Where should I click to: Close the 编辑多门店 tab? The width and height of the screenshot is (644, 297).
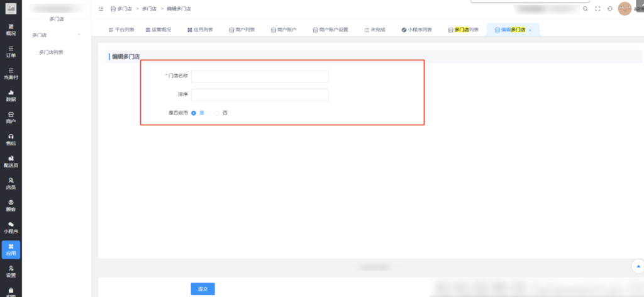pos(530,30)
